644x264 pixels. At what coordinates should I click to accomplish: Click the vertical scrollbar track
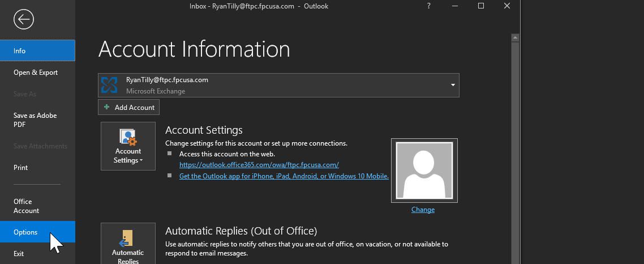click(515, 152)
